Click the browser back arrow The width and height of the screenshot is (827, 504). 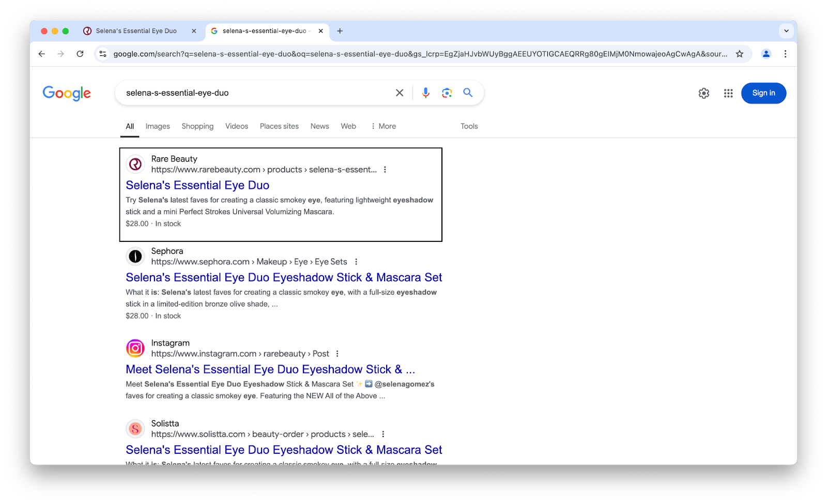[42, 54]
